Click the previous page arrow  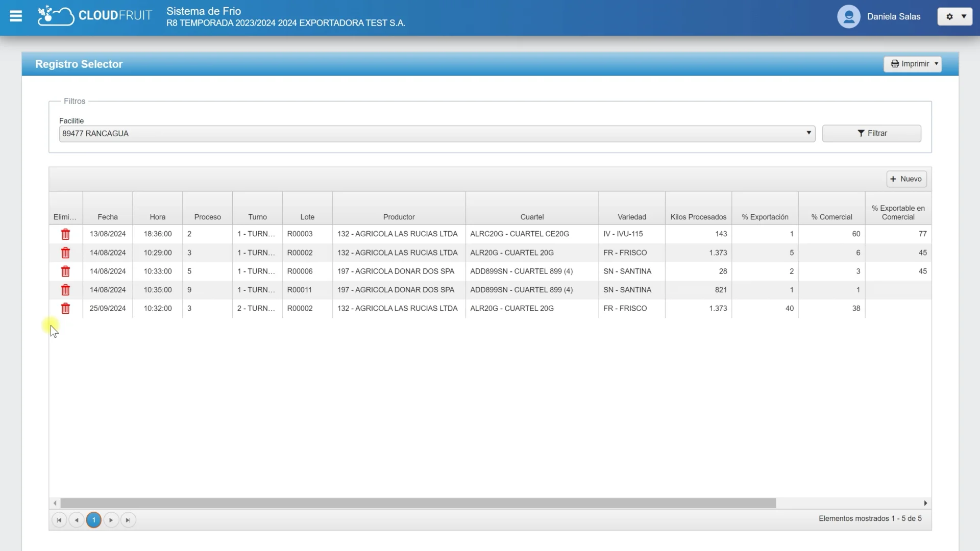point(76,519)
